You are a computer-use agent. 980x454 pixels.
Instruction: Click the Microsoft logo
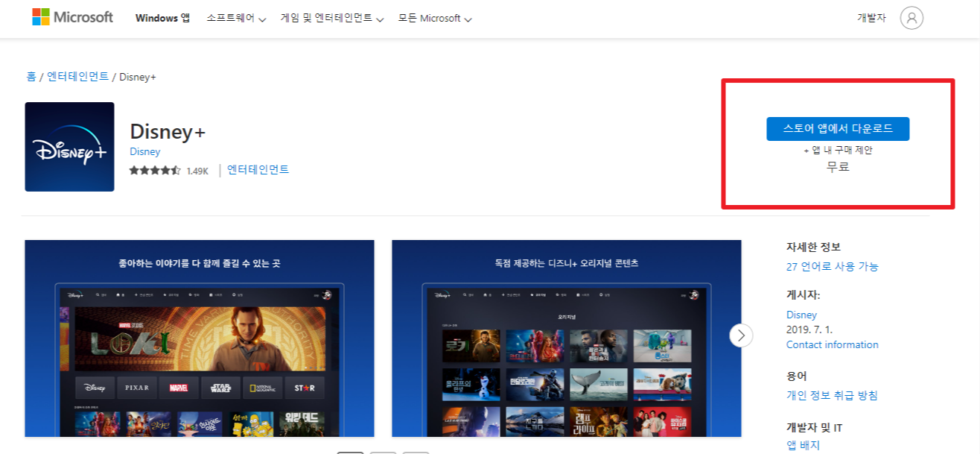coord(71,17)
